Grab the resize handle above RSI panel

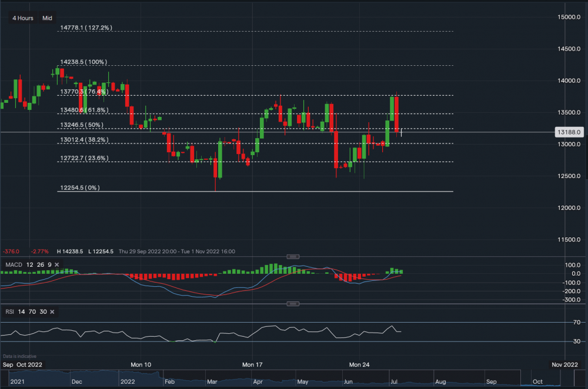pos(294,304)
